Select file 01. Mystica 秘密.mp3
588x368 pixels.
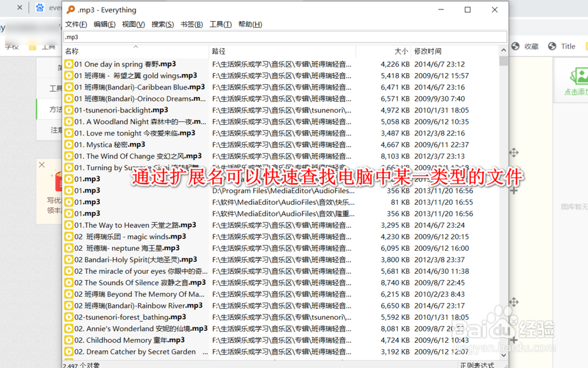110,145
